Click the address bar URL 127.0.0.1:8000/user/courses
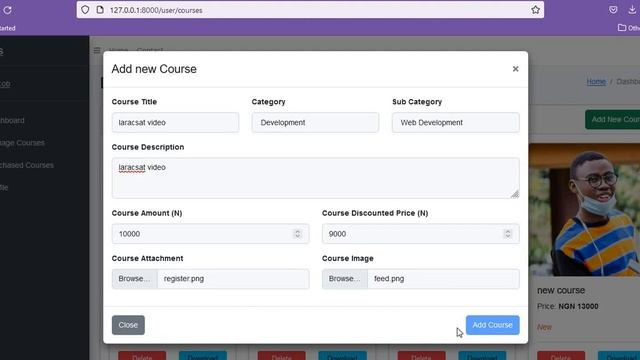Image resolution: width=640 pixels, height=360 pixels. coord(156,10)
